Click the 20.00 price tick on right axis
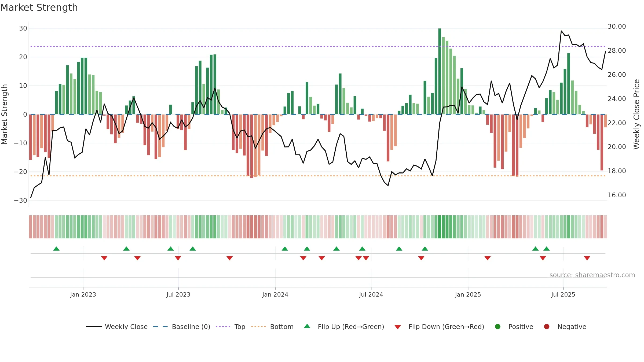The height and width of the screenshot is (362, 644). tap(617, 147)
